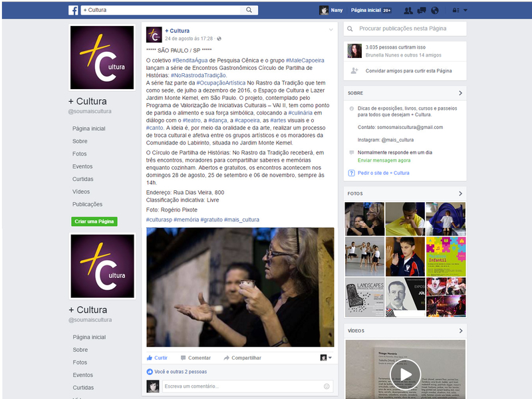
Task: Open the Pedir o site de + Cultura link
Action: coord(384,173)
